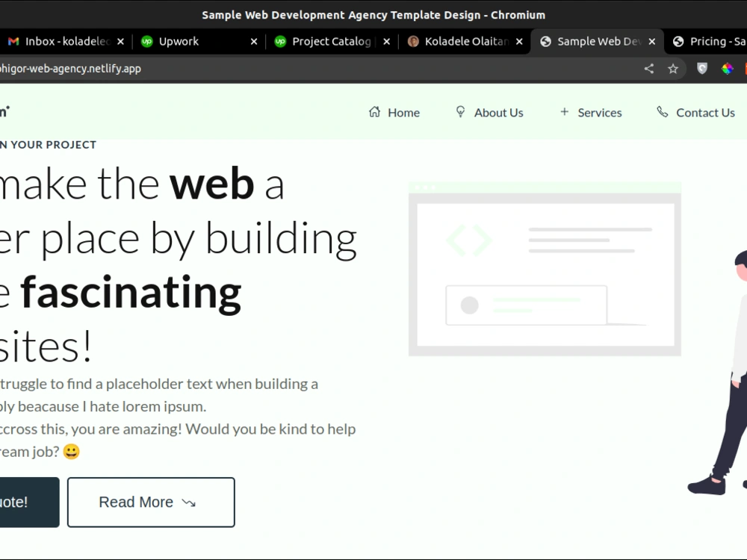Viewport: 747px width, 560px height.
Task: Click the lightbulb icon beside About Us
Action: pos(460,111)
